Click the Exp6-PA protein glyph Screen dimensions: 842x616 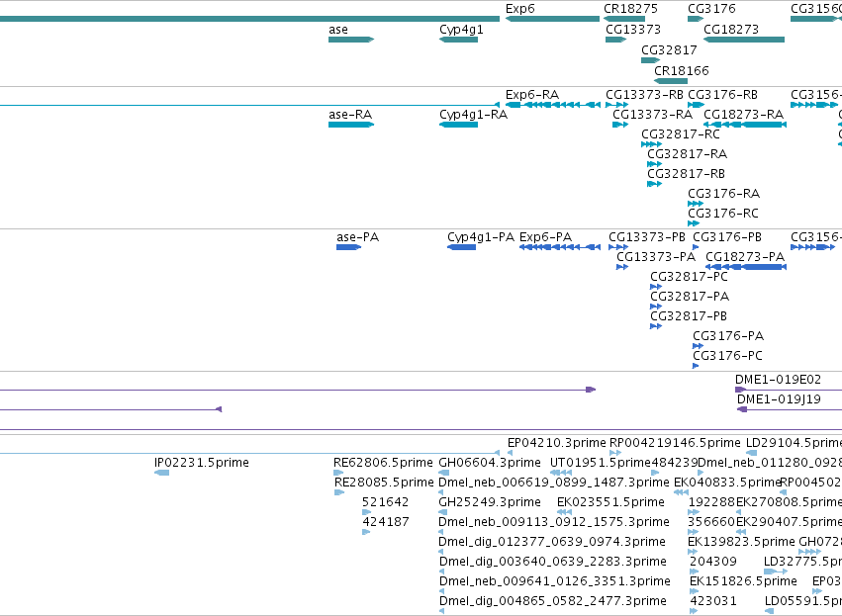tap(560, 247)
